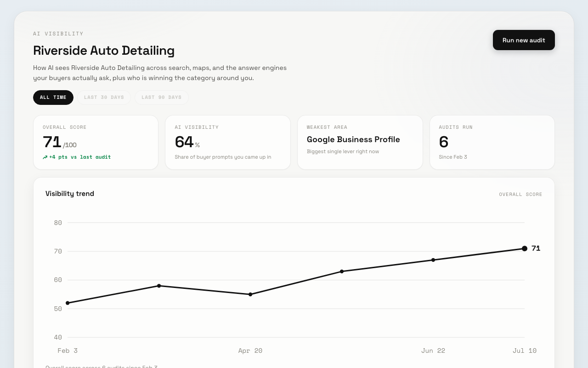The height and width of the screenshot is (368, 588).
Task: Open the Weakest Area Google Business Profile card
Action: pos(360,142)
